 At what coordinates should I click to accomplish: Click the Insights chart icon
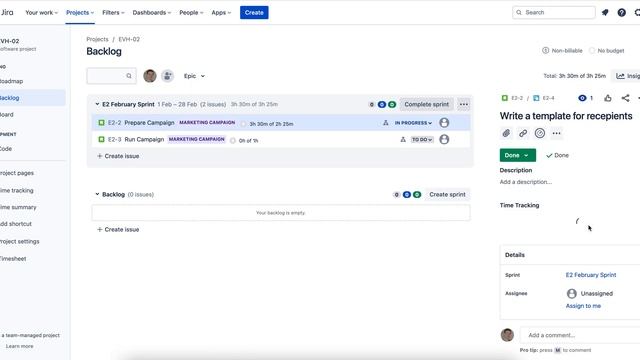620,76
